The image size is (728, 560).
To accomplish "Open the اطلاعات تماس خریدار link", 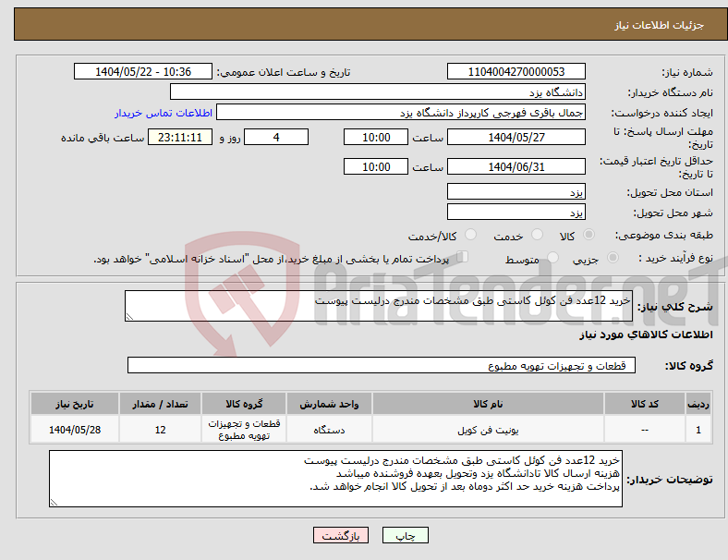I will tap(164, 113).
